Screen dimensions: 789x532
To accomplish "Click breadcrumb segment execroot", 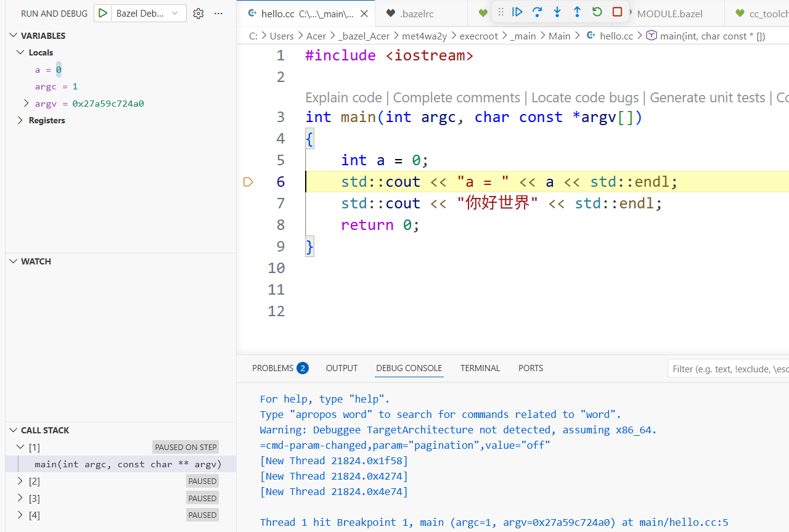I will pos(478,36).
